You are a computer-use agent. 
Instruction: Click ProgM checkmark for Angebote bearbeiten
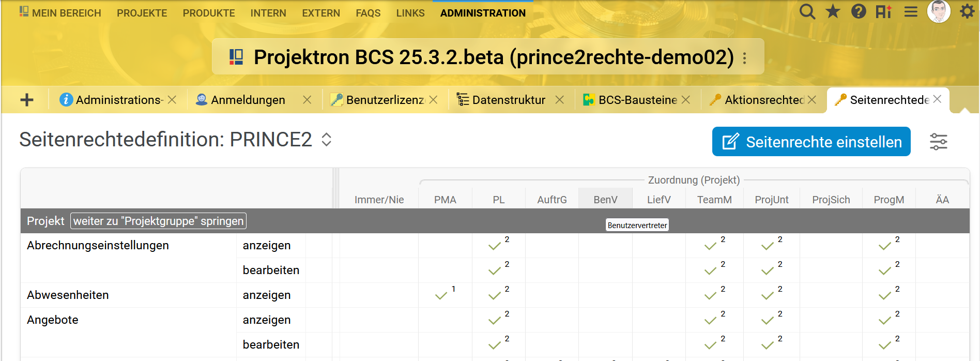coord(884,345)
